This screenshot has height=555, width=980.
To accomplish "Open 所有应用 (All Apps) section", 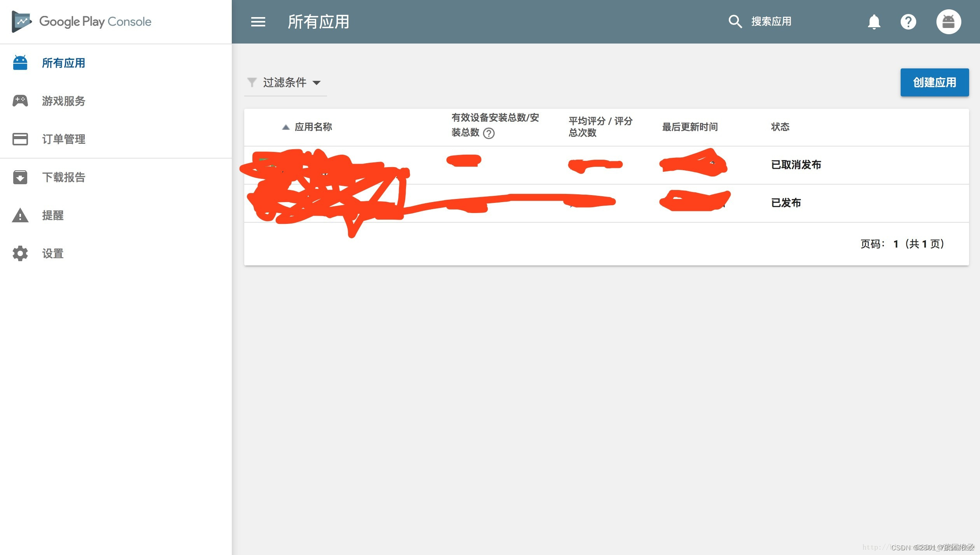I will (65, 63).
